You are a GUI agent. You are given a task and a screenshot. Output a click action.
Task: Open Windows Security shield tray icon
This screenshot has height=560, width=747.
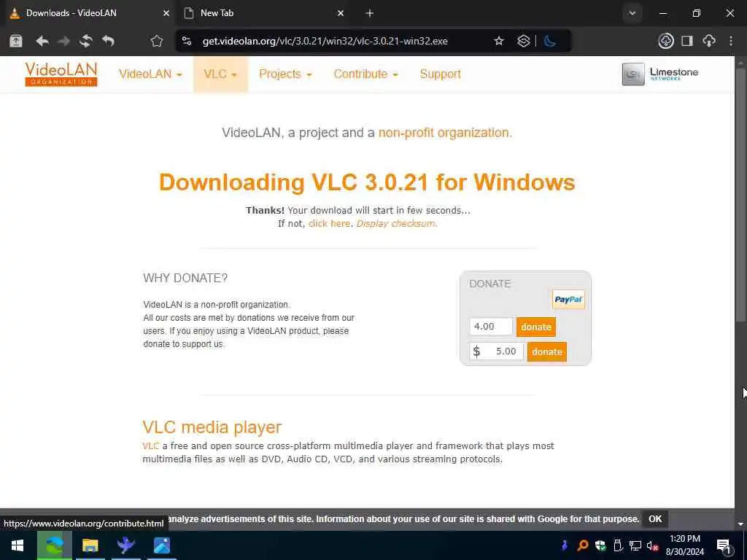pos(600,545)
